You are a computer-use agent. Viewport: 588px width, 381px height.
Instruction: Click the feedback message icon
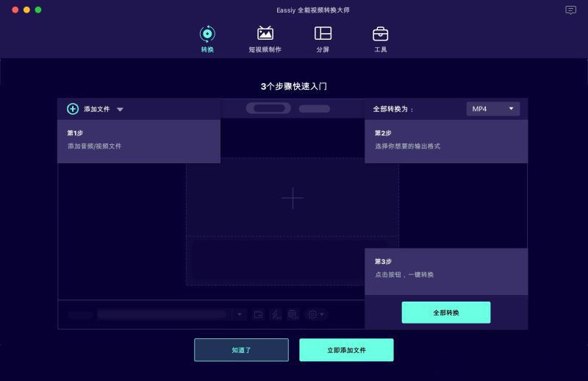[x=570, y=10]
